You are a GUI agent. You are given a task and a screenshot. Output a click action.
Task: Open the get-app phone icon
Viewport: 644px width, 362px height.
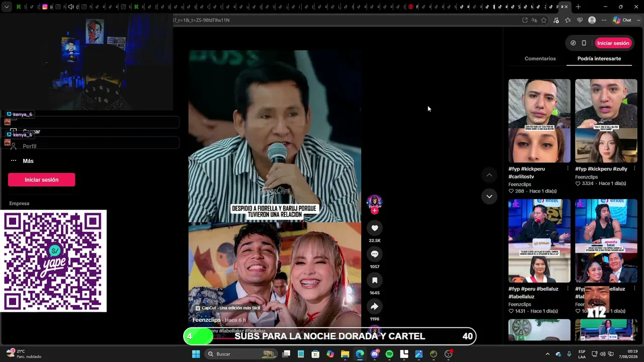(584, 43)
